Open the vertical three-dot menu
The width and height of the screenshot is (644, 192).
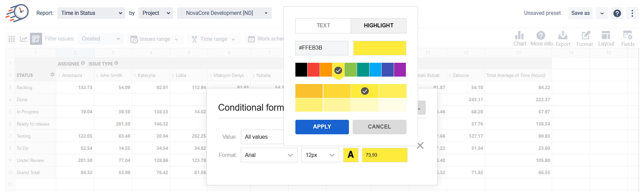[632, 13]
